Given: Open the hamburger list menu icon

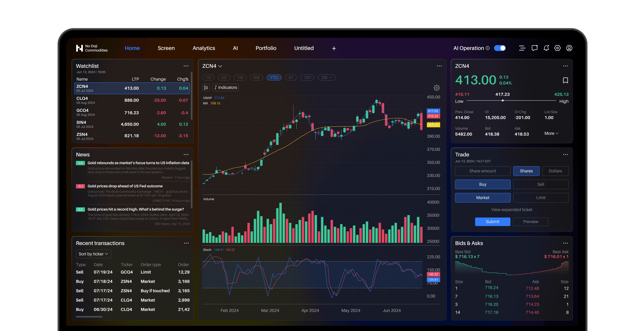Looking at the screenshot, I should click(522, 48).
